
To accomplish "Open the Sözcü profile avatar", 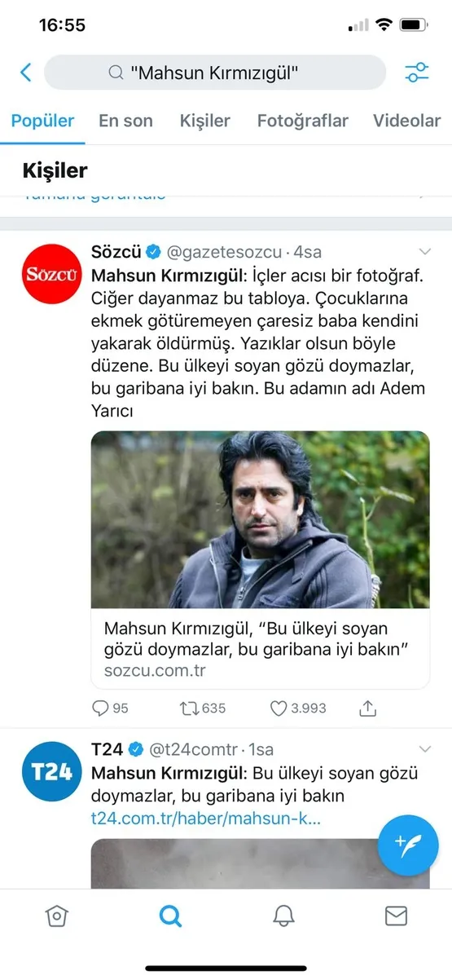I will point(50,274).
